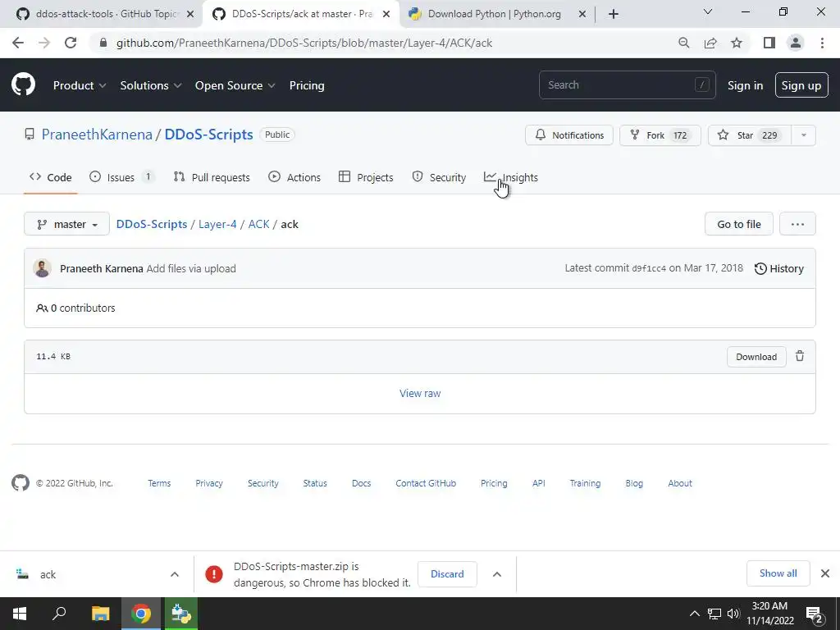Click Python installer icon in taskbar
840x630 pixels.
(181, 614)
